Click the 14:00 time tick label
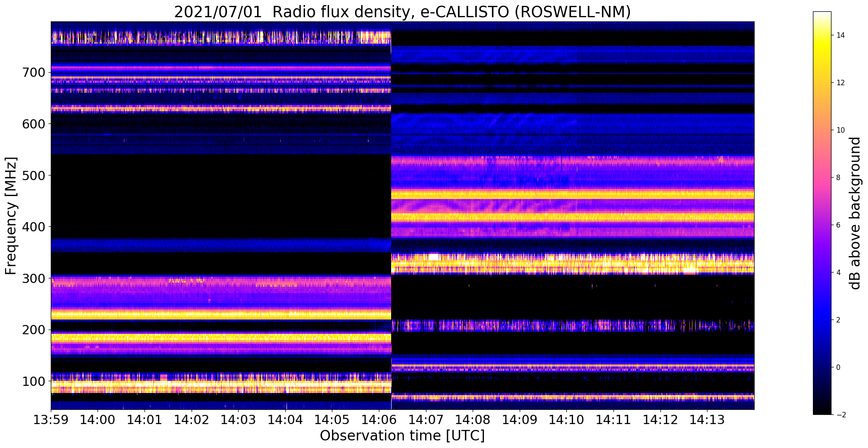Screen dimensions: 868x448 point(98,419)
